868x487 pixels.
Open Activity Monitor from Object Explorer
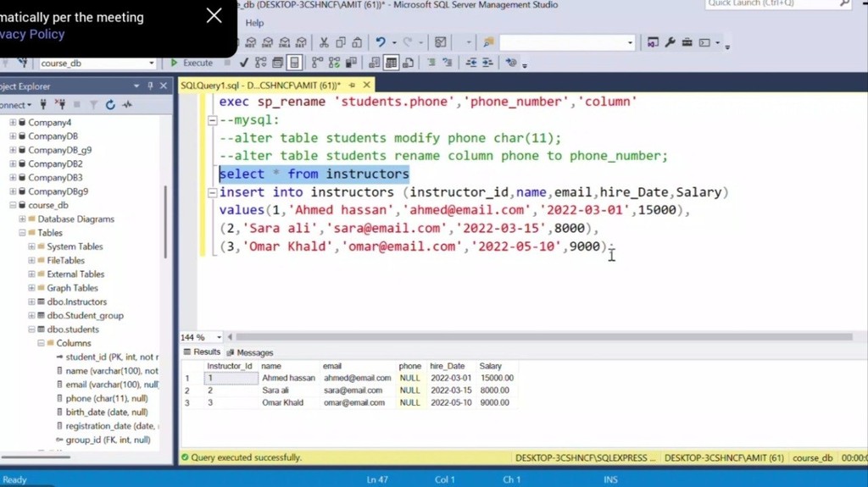coord(127,104)
